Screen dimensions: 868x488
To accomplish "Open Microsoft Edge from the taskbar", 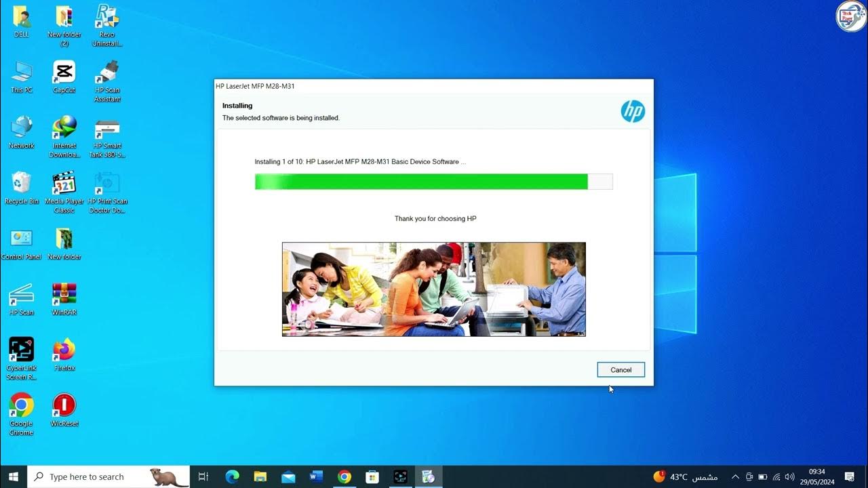I will click(x=232, y=476).
